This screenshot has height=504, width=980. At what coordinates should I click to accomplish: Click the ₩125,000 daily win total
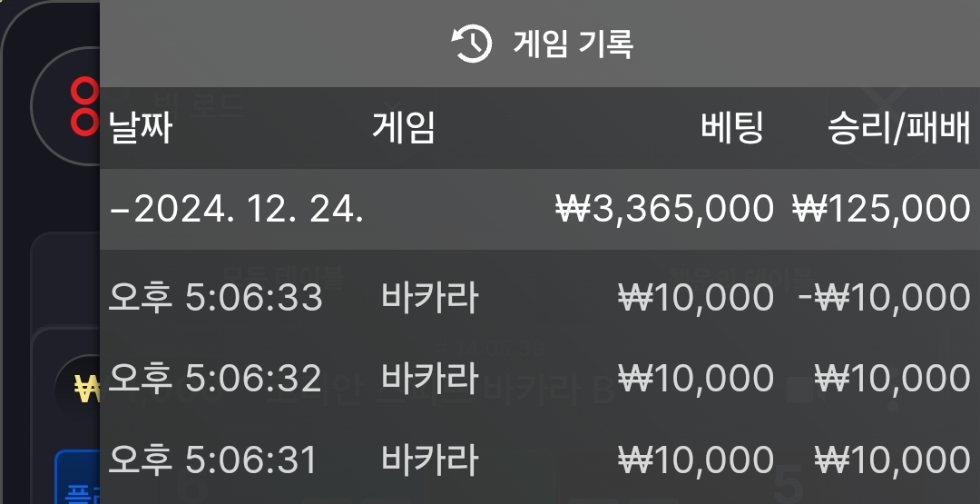pyautogui.click(x=881, y=209)
